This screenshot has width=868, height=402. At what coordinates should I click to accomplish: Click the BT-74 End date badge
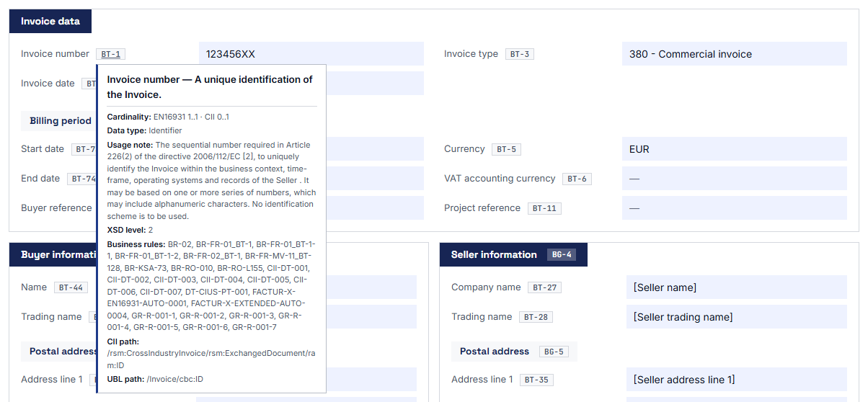tap(81, 179)
